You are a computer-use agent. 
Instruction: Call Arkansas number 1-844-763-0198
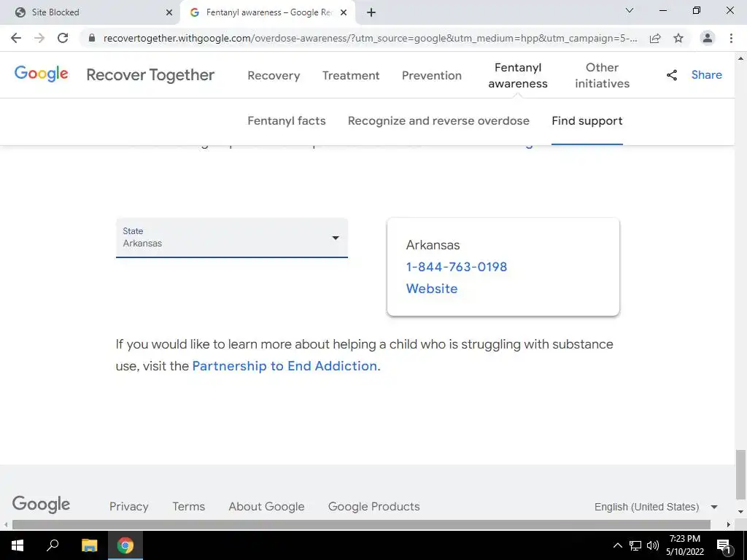coord(457,267)
